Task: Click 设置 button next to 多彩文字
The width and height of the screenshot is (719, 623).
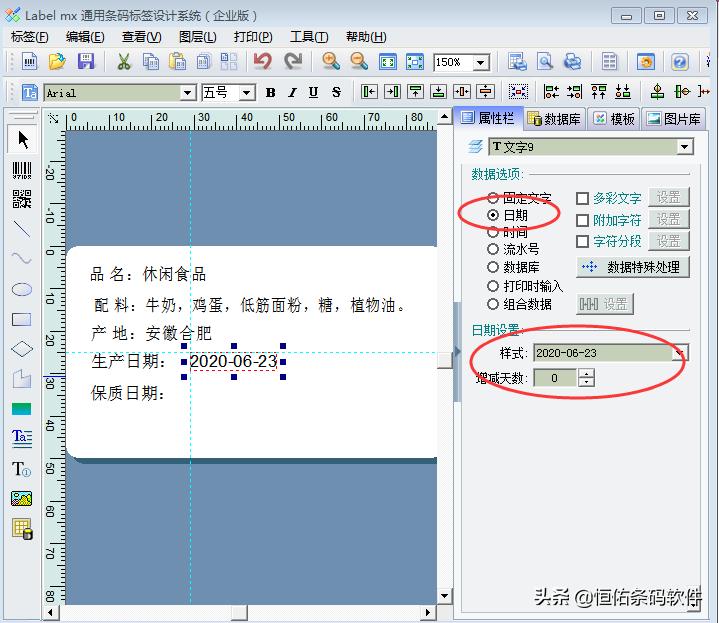Action: coord(669,198)
